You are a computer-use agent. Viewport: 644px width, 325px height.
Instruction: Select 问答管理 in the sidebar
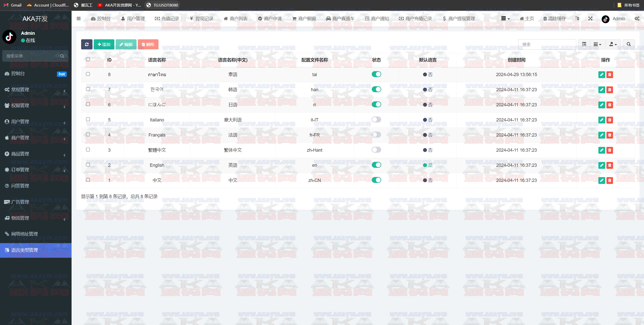[x=20, y=186]
